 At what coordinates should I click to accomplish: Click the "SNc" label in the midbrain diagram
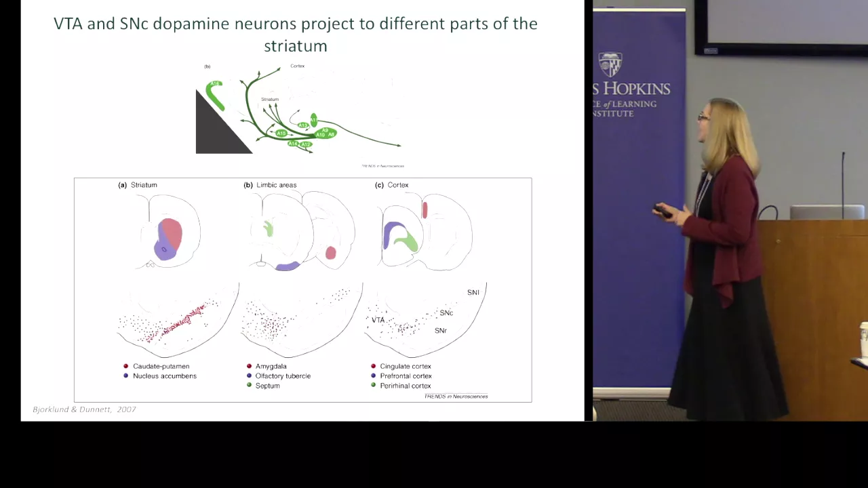coord(446,312)
